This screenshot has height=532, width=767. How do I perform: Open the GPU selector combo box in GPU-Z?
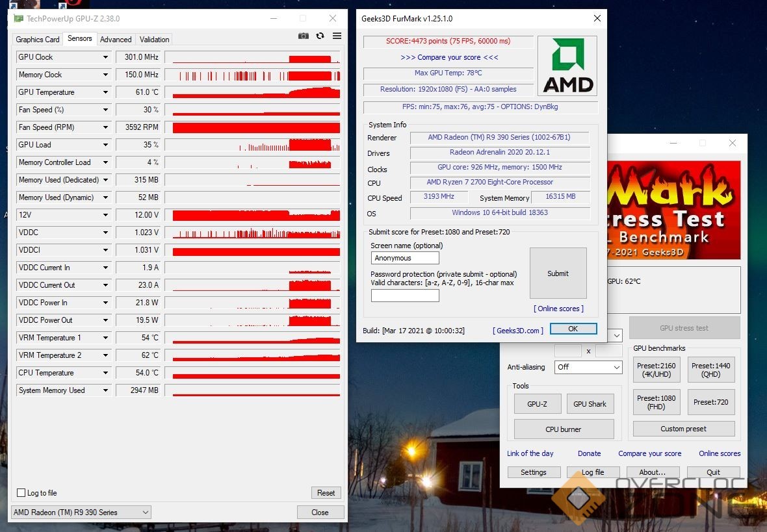(x=81, y=513)
